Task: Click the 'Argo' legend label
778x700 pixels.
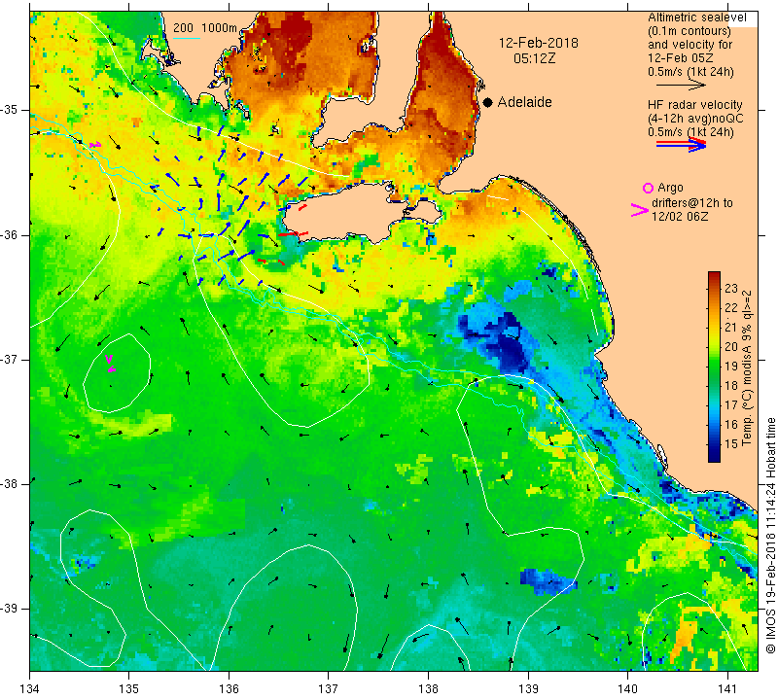Action: 670,188
